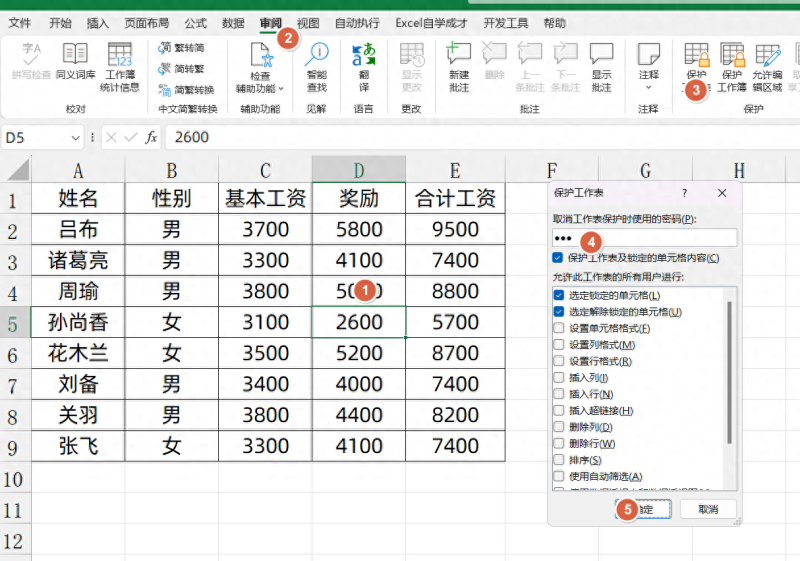Enable 删除行 permission
The width and height of the screenshot is (800, 561).
click(x=559, y=443)
